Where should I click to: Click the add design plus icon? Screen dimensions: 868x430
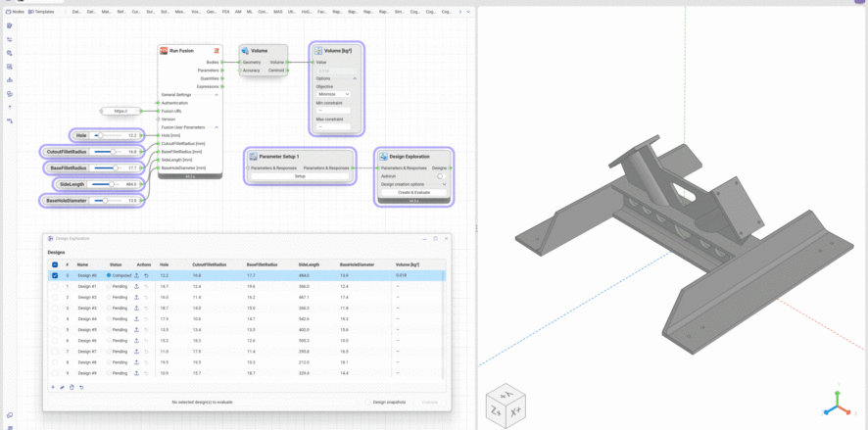click(x=53, y=387)
